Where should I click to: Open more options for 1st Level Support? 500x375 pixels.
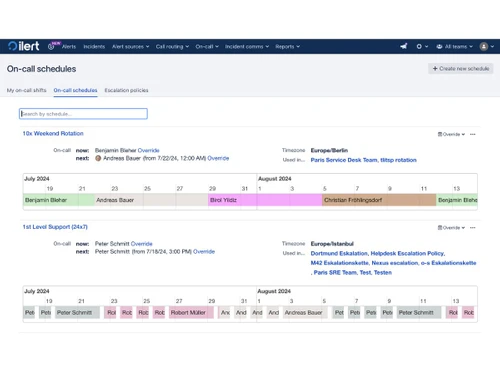click(x=473, y=228)
